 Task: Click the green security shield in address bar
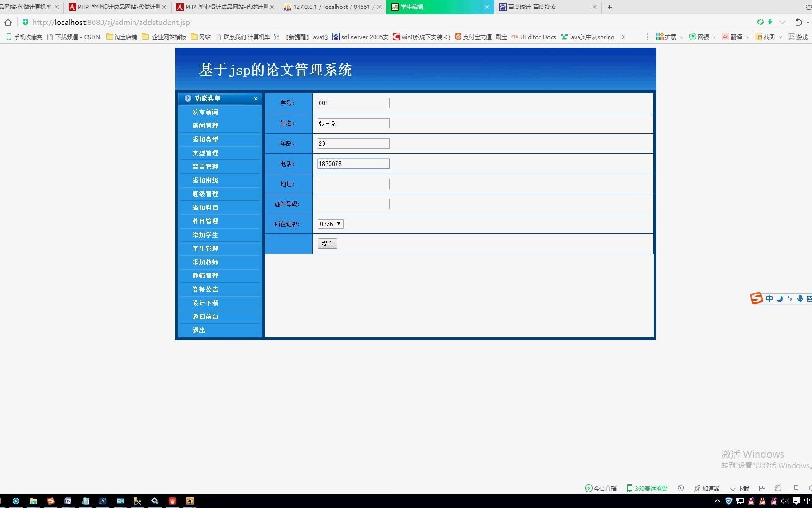pyautogui.click(x=25, y=22)
